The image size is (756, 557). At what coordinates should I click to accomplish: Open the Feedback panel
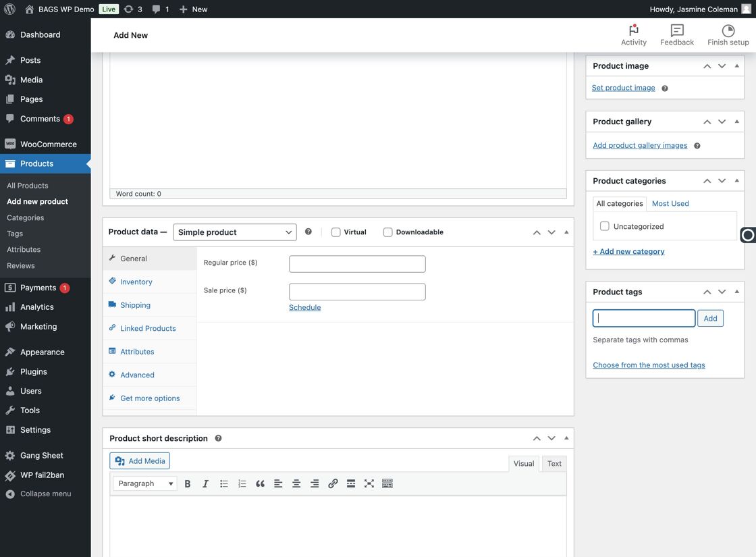point(677,35)
